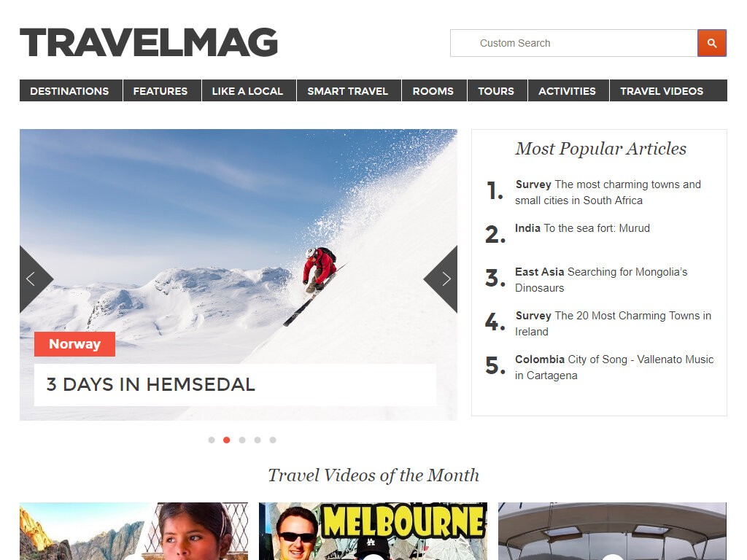The image size is (747, 560).
Task: Select the fourth carousel dot
Action: tap(258, 440)
